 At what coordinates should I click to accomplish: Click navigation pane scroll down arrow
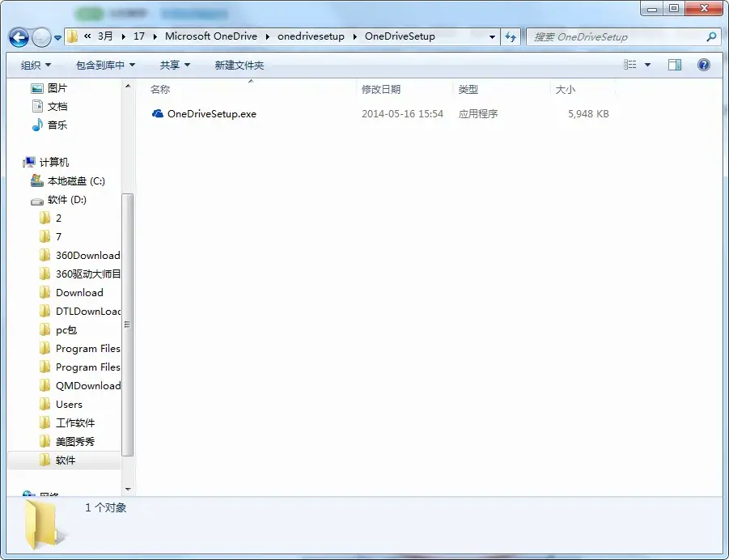click(128, 490)
